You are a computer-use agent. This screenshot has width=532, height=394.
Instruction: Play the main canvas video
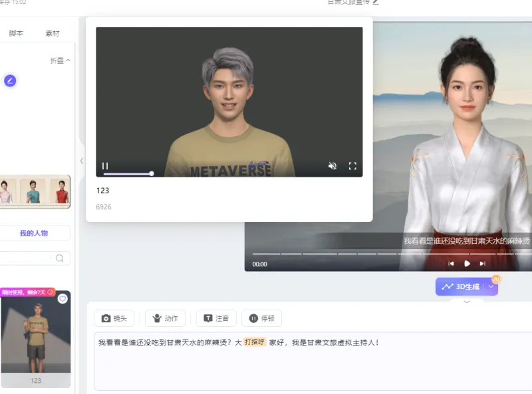(467, 264)
